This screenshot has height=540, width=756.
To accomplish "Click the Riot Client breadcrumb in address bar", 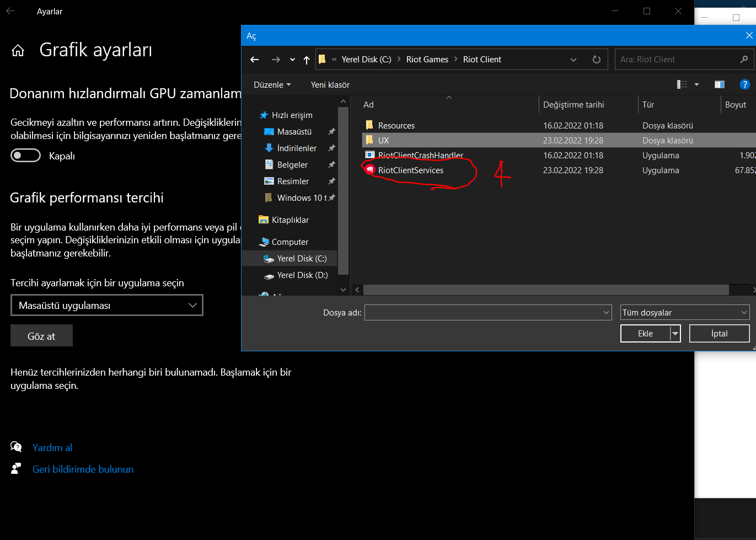I will click(x=482, y=60).
